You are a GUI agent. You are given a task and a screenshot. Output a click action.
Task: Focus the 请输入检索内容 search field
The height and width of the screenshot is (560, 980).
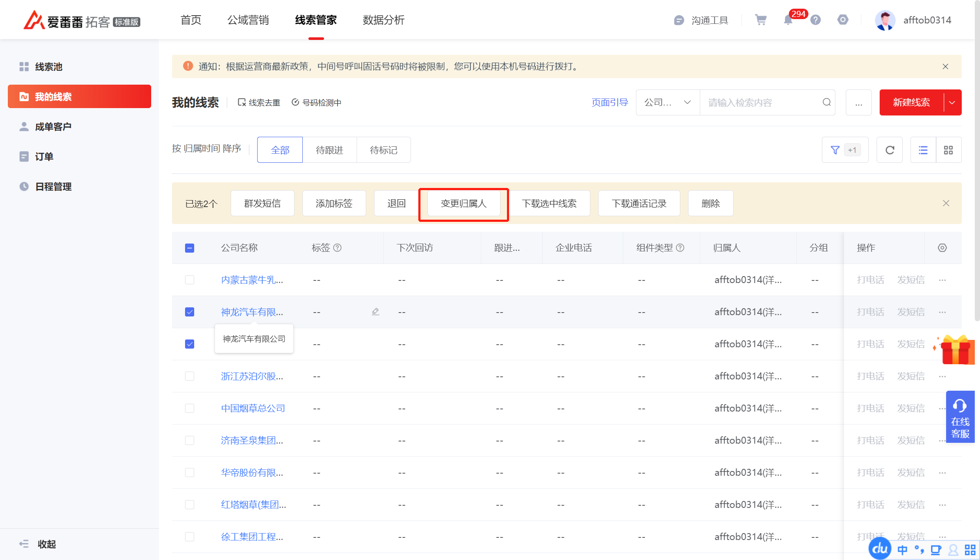[x=760, y=102]
